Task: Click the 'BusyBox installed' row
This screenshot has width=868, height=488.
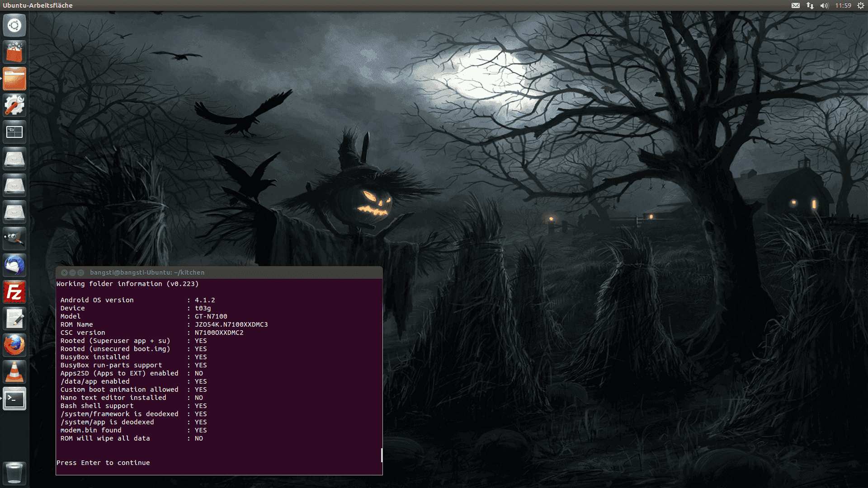Action: pyautogui.click(x=133, y=357)
